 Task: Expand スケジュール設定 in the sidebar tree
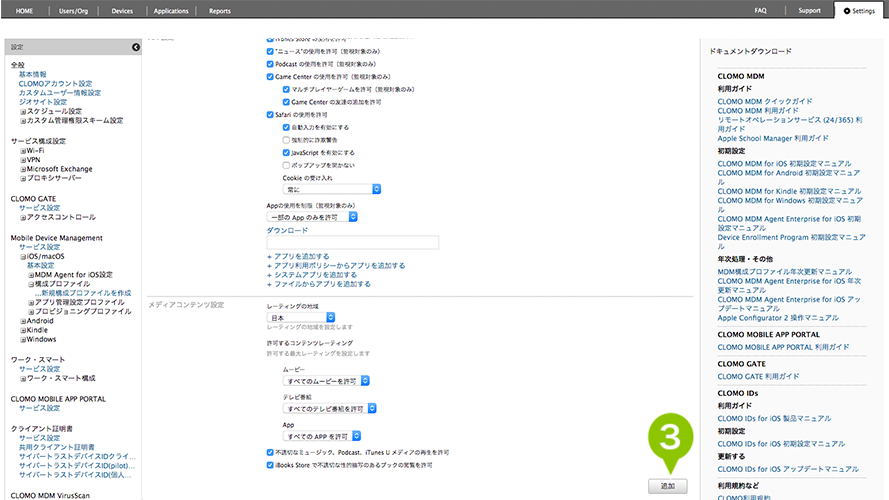click(23, 112)
